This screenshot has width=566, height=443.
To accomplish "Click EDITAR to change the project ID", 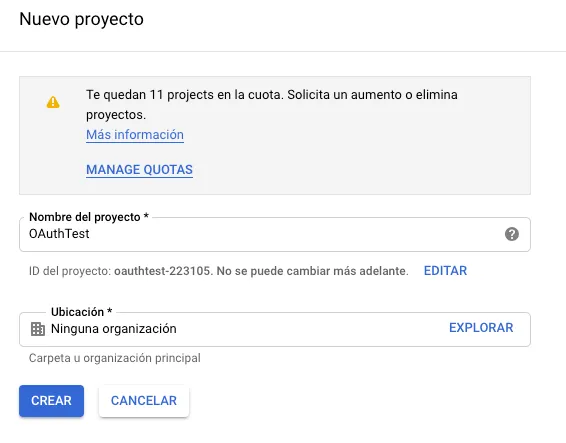I will tap(445, 271).
